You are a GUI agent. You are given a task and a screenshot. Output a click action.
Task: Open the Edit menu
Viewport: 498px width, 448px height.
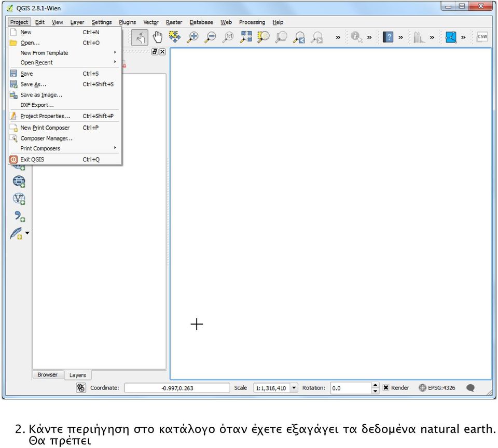pos(40,22)
